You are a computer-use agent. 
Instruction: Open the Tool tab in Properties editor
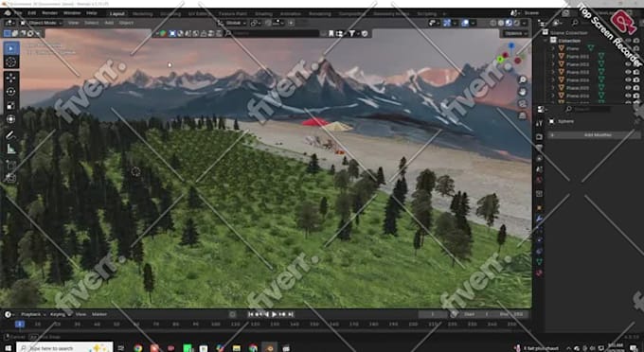[x=539, y=123]
